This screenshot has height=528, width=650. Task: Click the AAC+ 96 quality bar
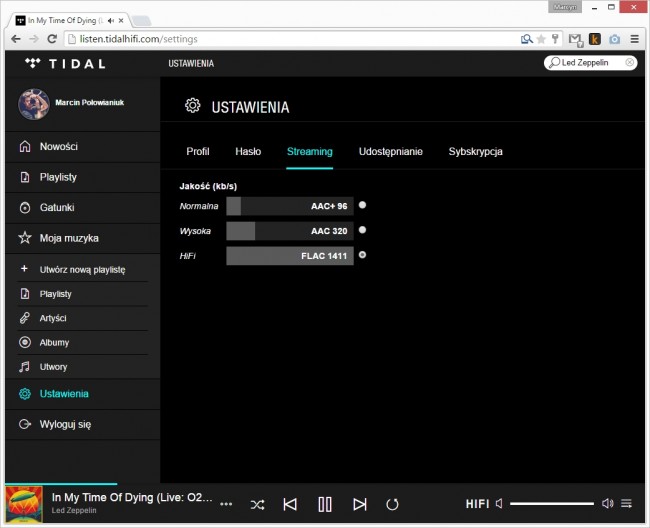coord(290,206)
